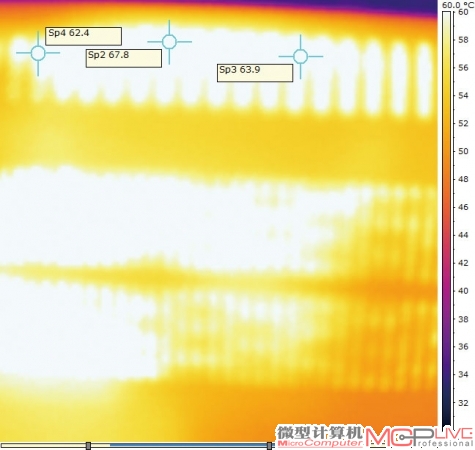
Task: Click the MCPLive logo watermark
Action: pyautogui.click(x=420, y=437)
